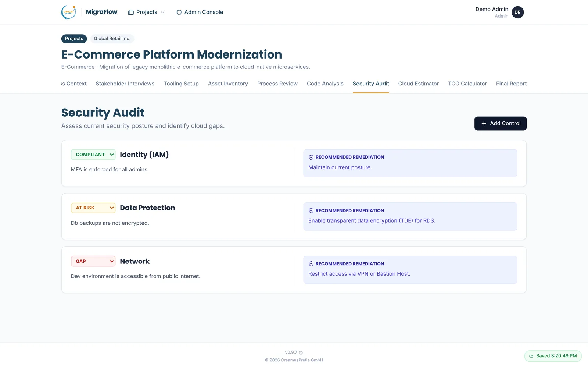This screenshot has width=588, height=368.
Task: Go to the Process Review tab
Action: pyautogui.click(x=277, y=84)
